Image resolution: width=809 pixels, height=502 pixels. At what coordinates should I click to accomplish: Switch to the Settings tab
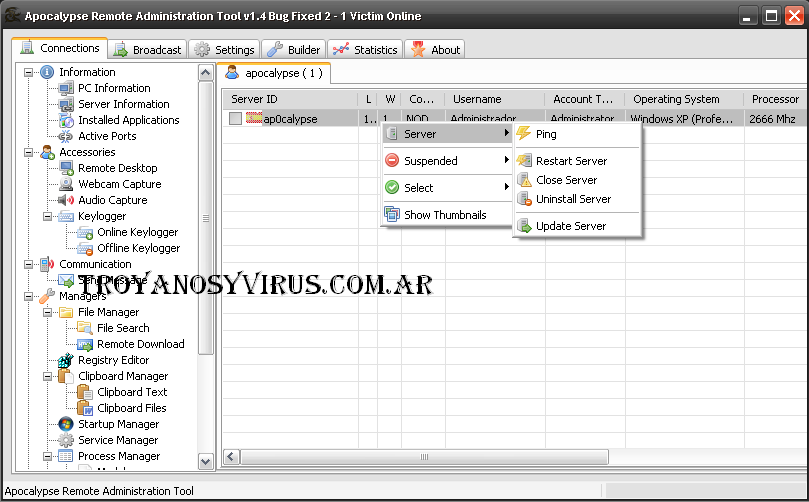[224, 50]
